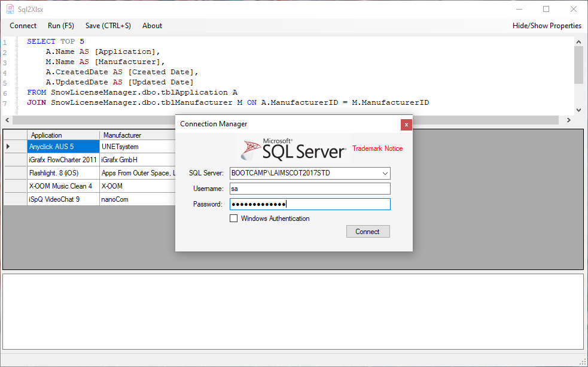
Task: Click the row selector arrow for Anyclick AUS 5
Action: pyautogui.click(x=8, y=147)
